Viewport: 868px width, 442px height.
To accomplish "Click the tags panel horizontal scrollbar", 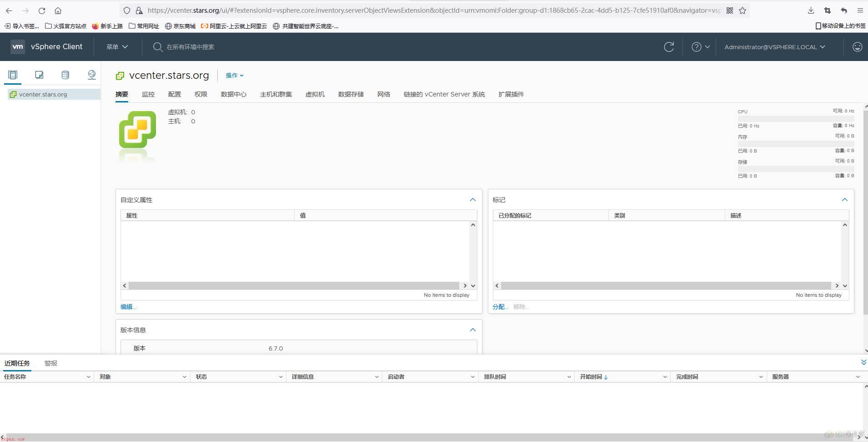I will (x=666, y=285).
